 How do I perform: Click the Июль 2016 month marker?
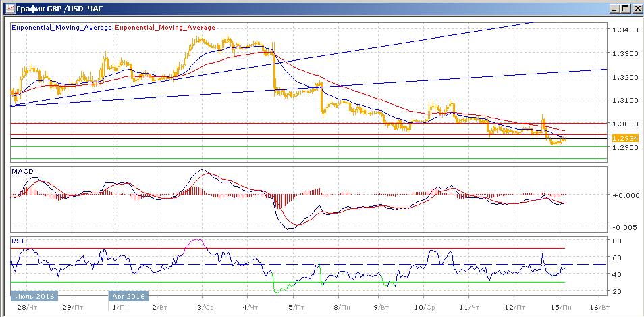tap(34, 296)
